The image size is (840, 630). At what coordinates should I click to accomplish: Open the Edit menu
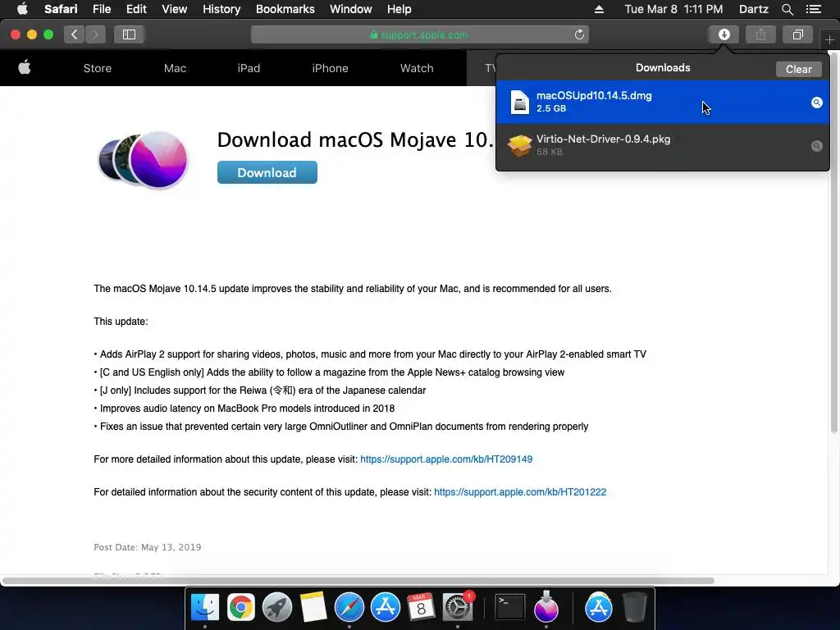[136, 9]
